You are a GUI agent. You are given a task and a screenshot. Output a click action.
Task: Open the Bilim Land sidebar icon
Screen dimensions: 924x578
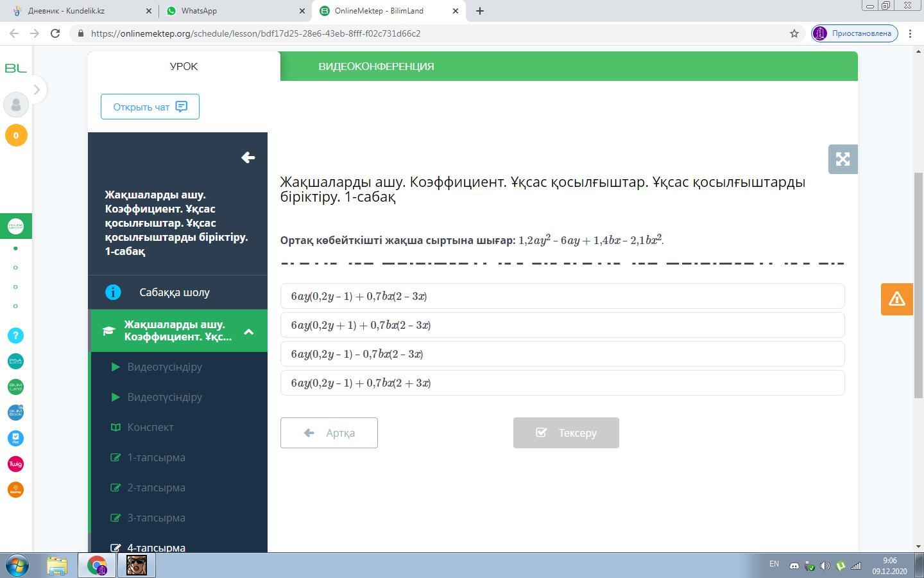click(x=16, y=387)
